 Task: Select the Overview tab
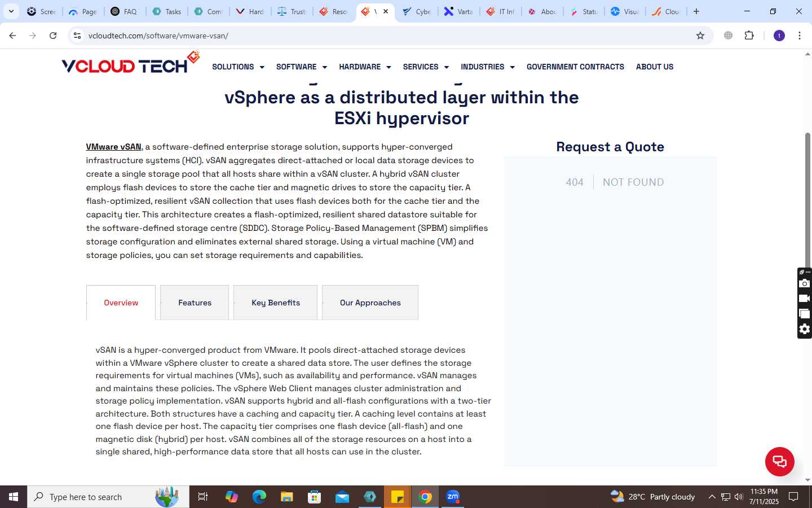pos(121,303)
